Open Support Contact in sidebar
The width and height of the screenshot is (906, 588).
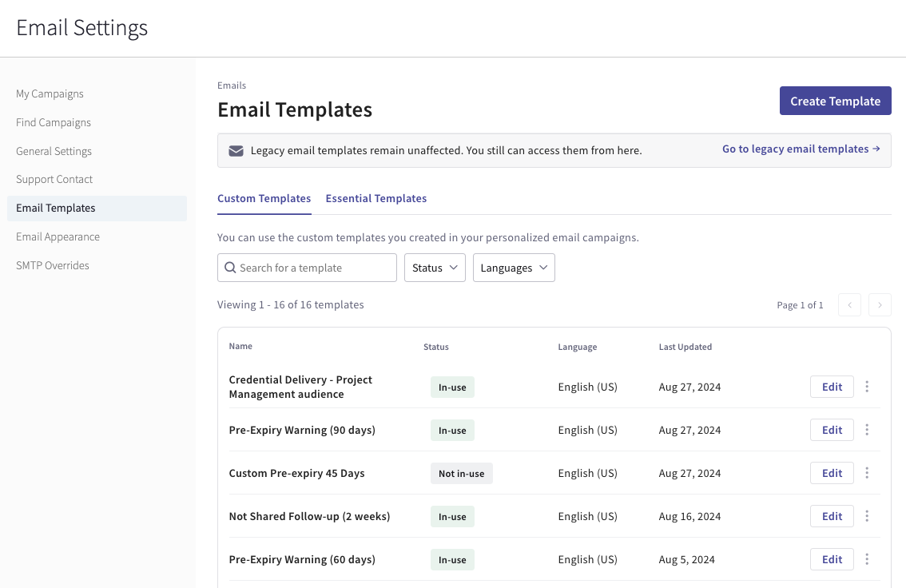tap(54, 180)
